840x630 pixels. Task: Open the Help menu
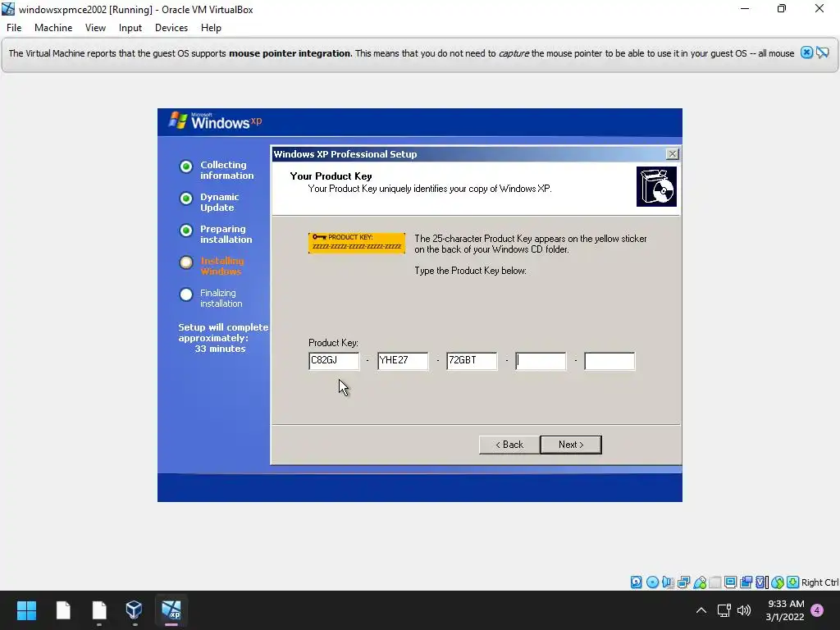[x=211, y=28]
